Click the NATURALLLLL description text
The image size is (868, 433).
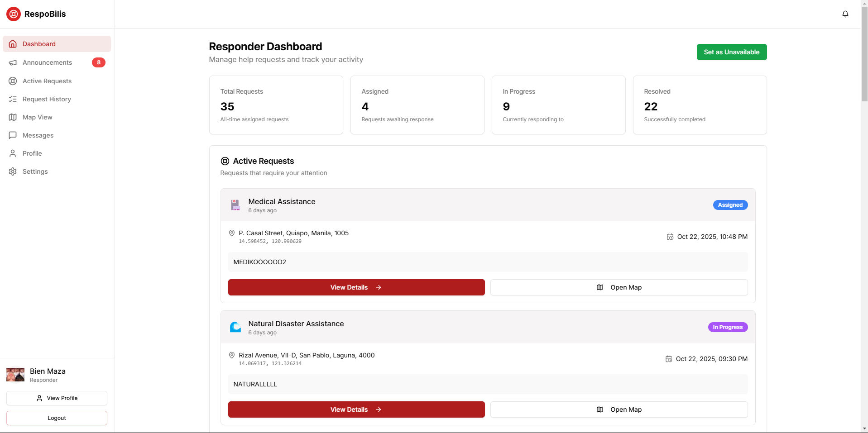(x=255, y=384)
